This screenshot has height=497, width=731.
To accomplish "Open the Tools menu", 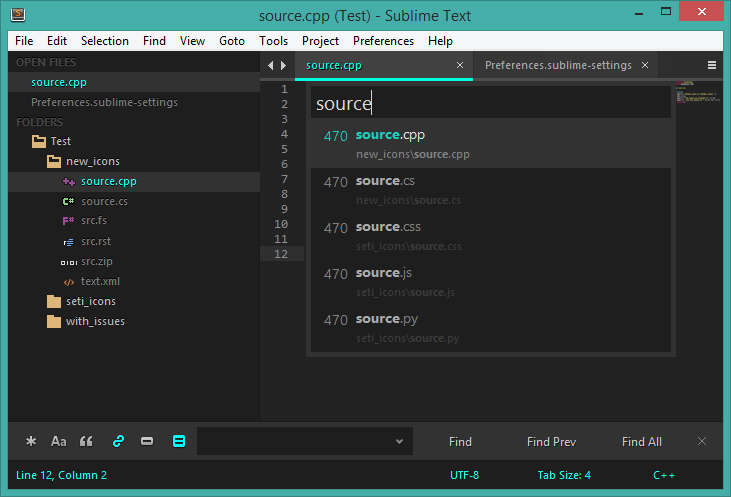I will point(274,41).
